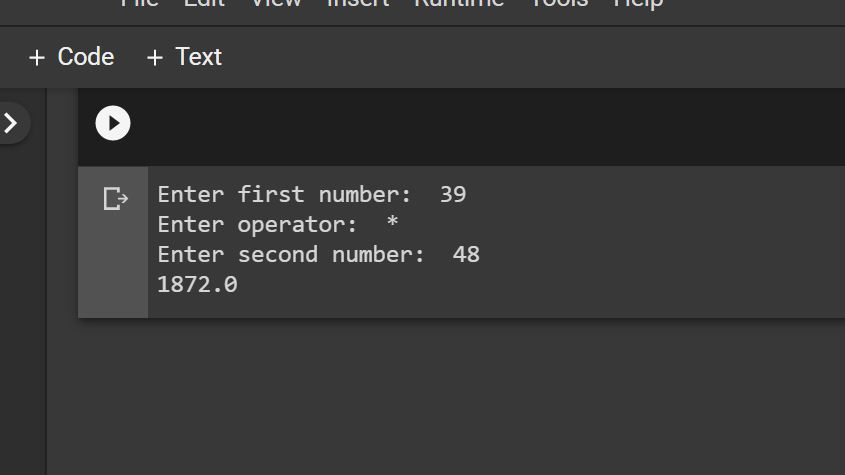Open the Insert menu
Image resolution: width=845 pixels, height=475 pixels.
coord(358,3)
